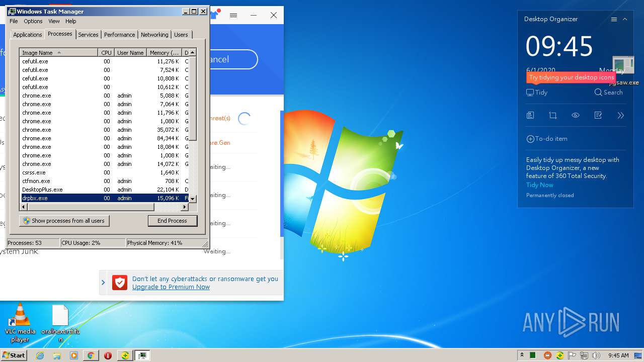Open Google Chrome taskbar button
The image size is (644, 362).
91,355
